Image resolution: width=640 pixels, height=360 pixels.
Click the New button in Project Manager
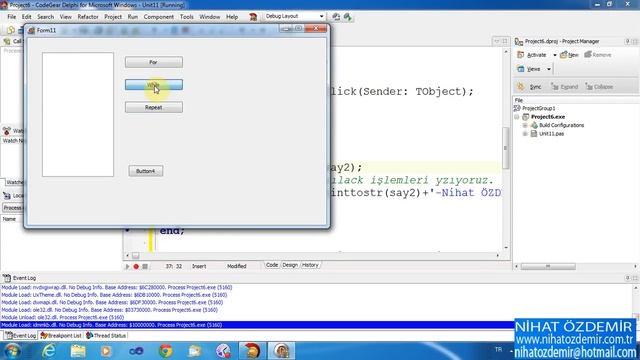click(x=569, y=55)
